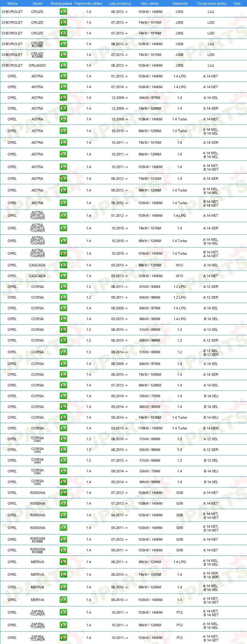Click fuel icon in Corsa Van 01.2015 row
This screenshot has width=247, height=644.
63,460
